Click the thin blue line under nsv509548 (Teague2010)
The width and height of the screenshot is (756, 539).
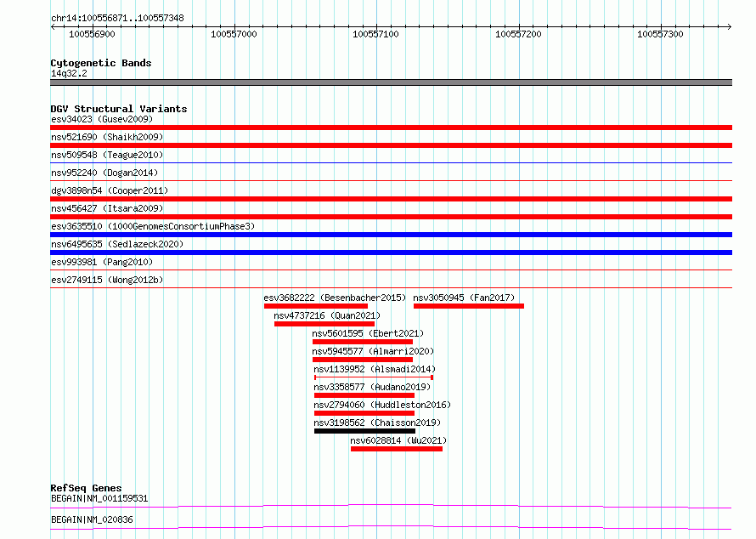pos(391,163)
